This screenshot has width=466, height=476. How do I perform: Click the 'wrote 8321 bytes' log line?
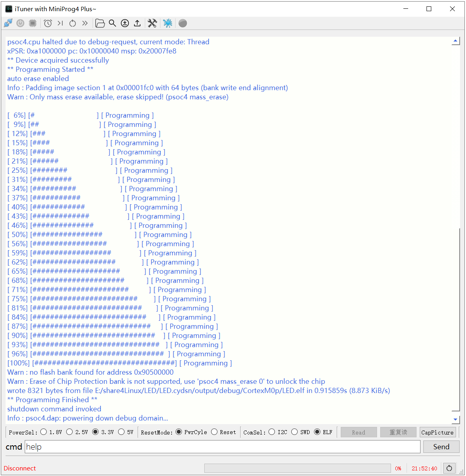(x=199, y=390)
